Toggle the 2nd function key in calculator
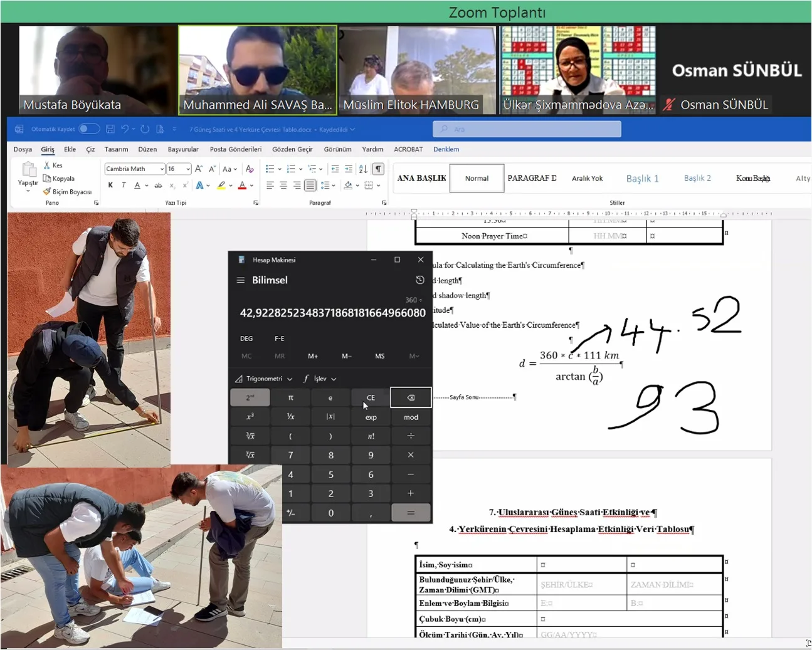Screen dimensions: 812x650 (x=250, y=397)
